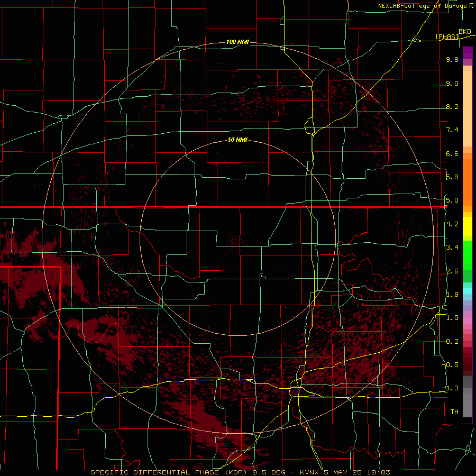Screen dimensions: 476x476
Task: Click the purple top segment of the color bar
Action: tap(467, 53)
